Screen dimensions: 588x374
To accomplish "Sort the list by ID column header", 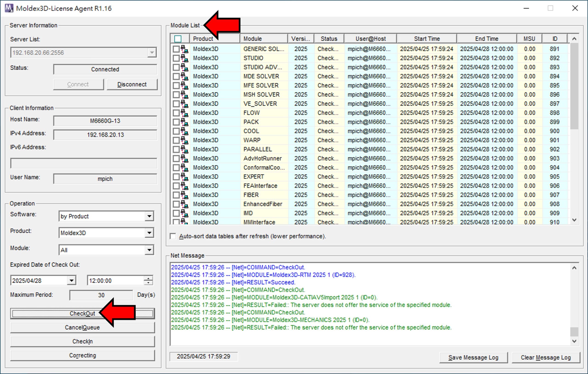I will pyautogui.click(x=555, y=39).
